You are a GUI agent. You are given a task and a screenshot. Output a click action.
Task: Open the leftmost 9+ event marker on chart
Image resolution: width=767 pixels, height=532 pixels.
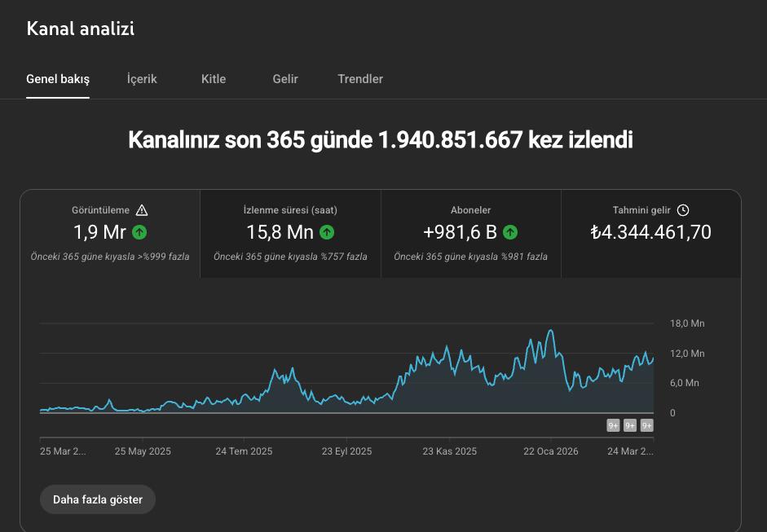612,424
